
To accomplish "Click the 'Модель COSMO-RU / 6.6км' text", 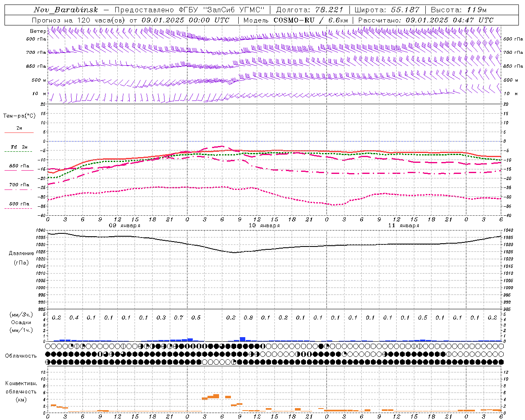I will click(296, 20).
